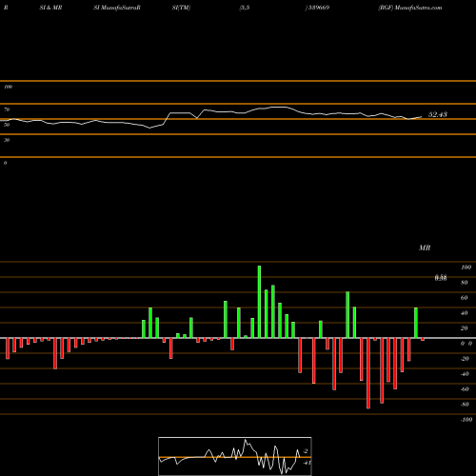Click the -41 label in mini chart

click(x=307, y=463)
